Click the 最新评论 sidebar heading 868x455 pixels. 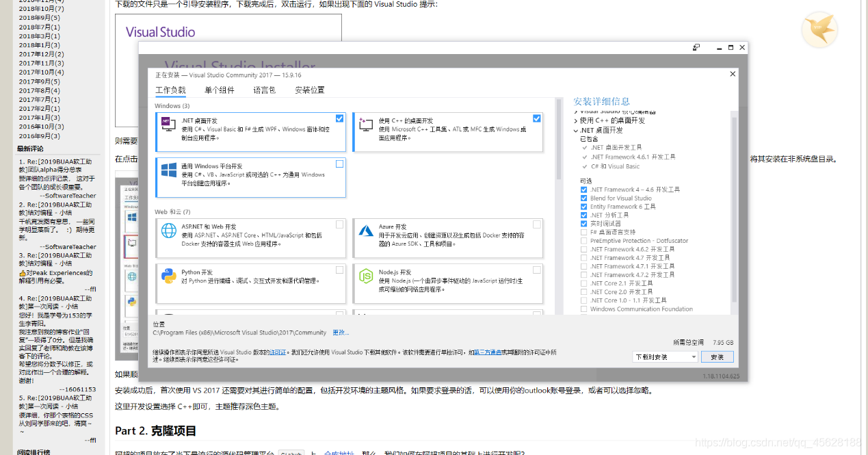30,148
